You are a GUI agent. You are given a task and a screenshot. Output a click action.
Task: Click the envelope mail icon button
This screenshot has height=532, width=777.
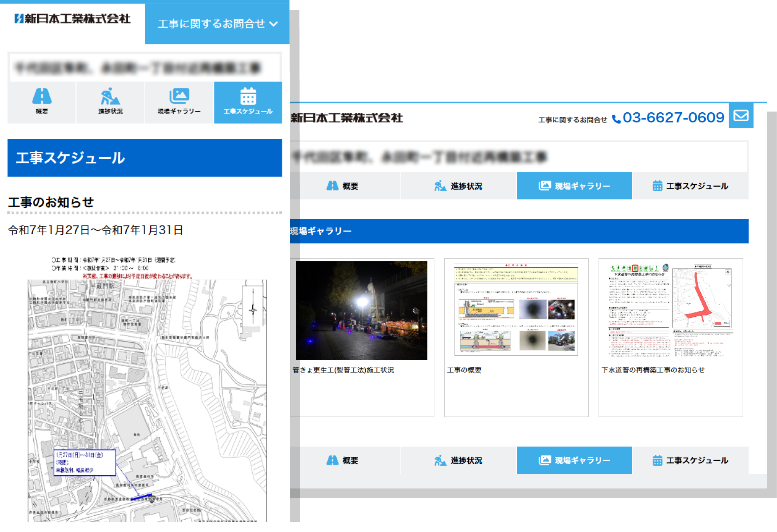(x=741, y=116)
